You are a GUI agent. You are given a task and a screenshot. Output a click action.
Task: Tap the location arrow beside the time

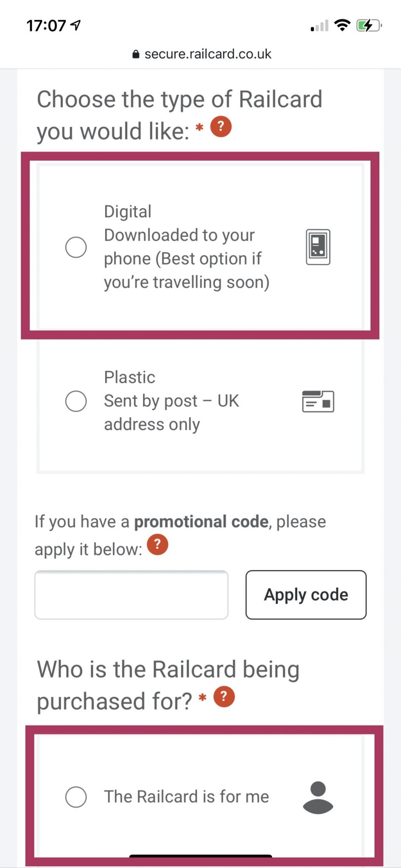(76, 25)
